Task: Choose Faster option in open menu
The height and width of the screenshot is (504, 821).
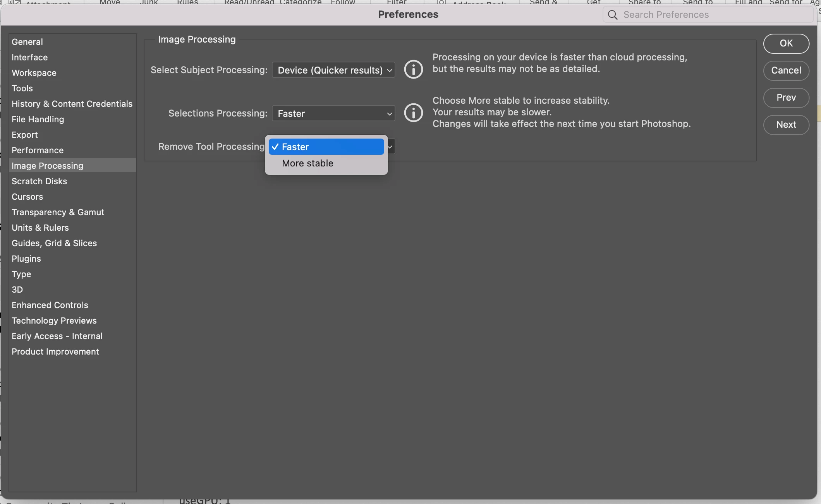Action: tap(326, 147)
